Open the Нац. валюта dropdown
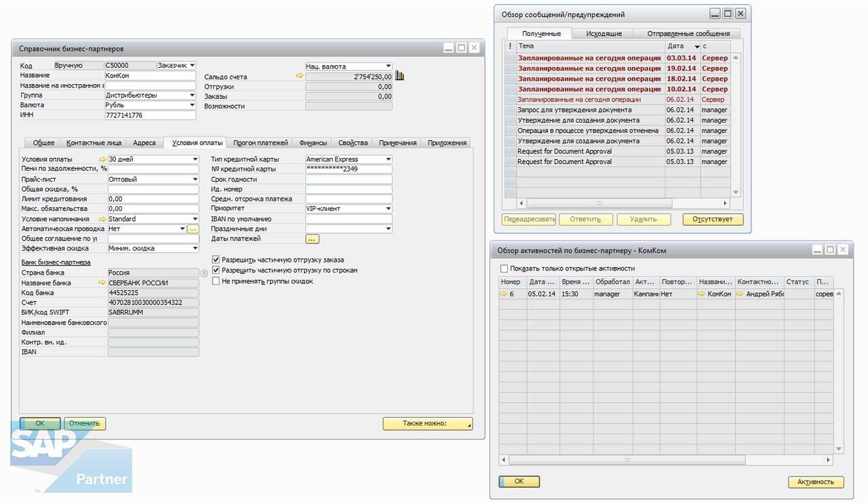868x503 pixels. coord(389,66)
